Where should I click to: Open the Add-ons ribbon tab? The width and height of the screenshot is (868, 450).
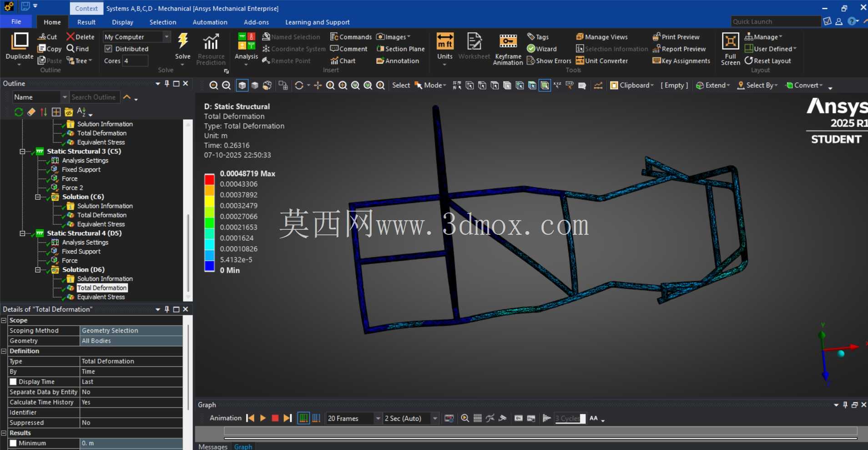pos(256,22)
